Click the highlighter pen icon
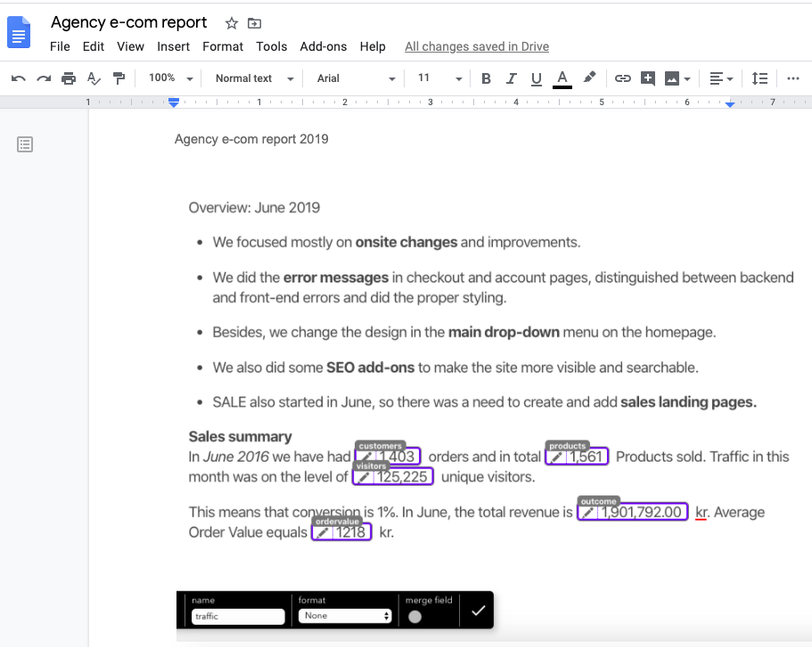 point(589,78)
